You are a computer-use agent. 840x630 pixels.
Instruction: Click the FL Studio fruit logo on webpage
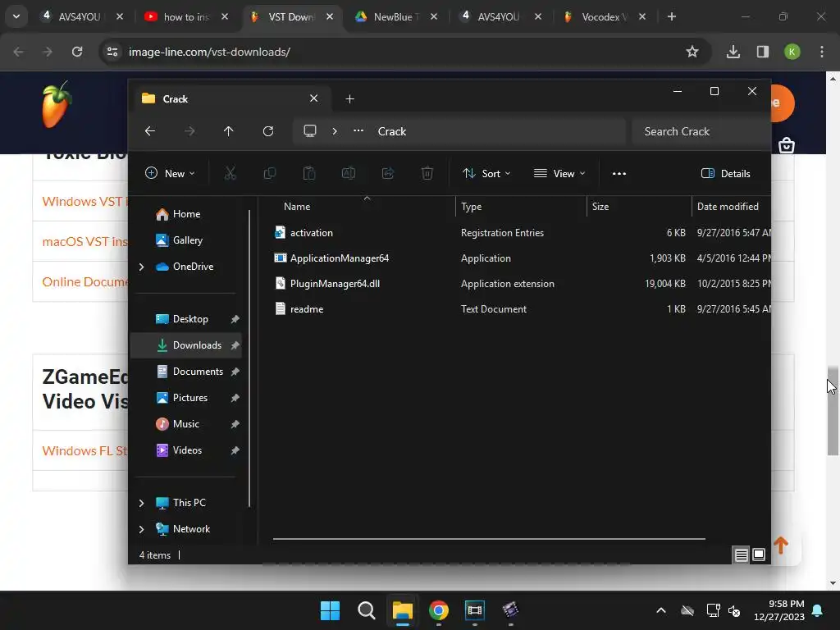point(57,104)
